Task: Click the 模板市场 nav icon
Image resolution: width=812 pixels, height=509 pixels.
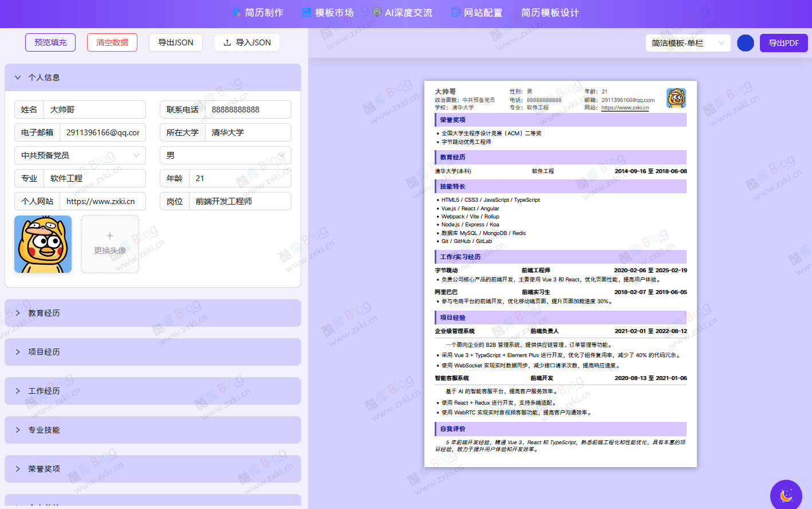Action: coord(307,13)
